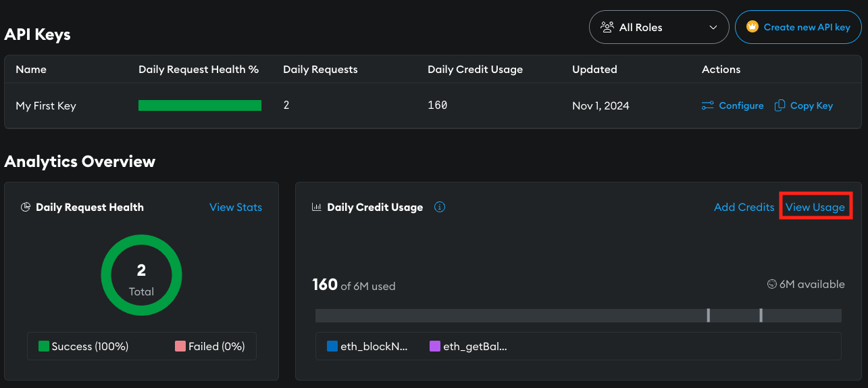The image size is (868, 388).
Task: Click the blue eth_blockNumber legend swatch
Action: click(x=332, y=346)
